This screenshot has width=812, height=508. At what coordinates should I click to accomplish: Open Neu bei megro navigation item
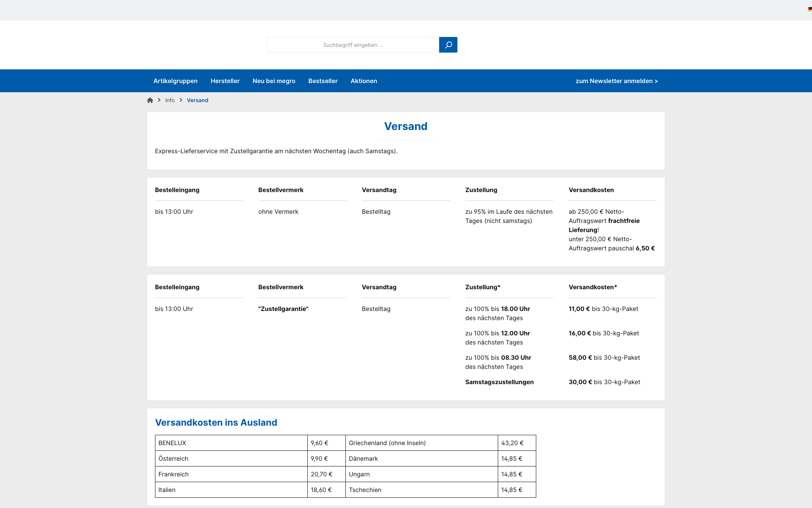tap(274, 81)
